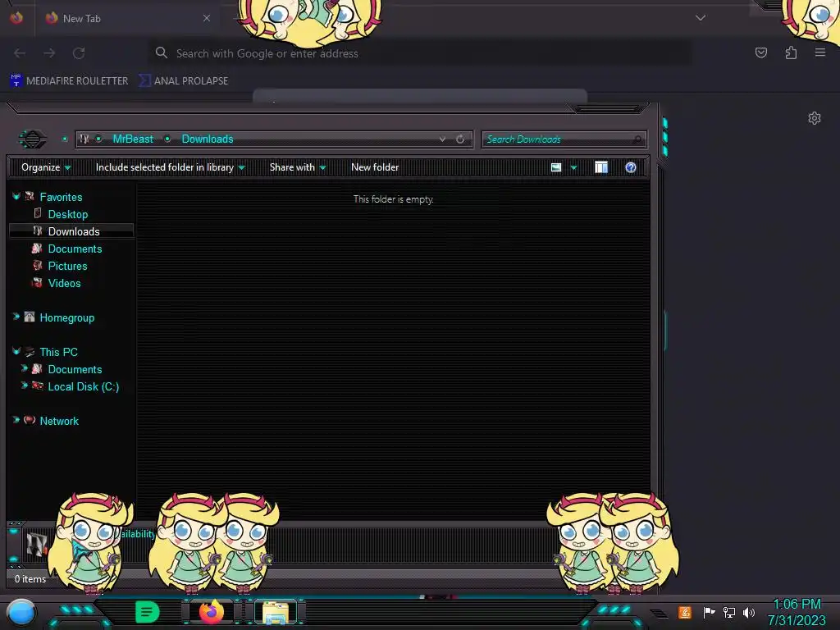Select Desktop under Favorites

[x=68, y=214]
